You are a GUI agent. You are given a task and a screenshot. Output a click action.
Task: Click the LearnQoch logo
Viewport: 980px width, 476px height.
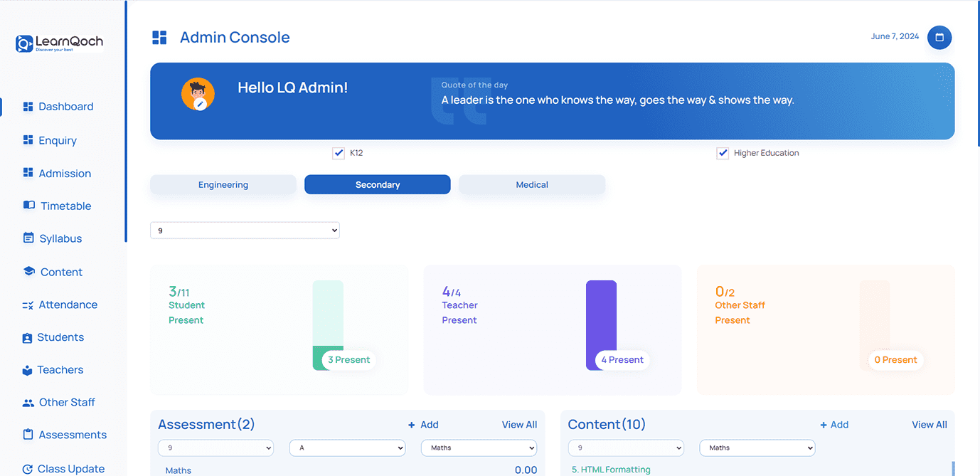(60, 44)
